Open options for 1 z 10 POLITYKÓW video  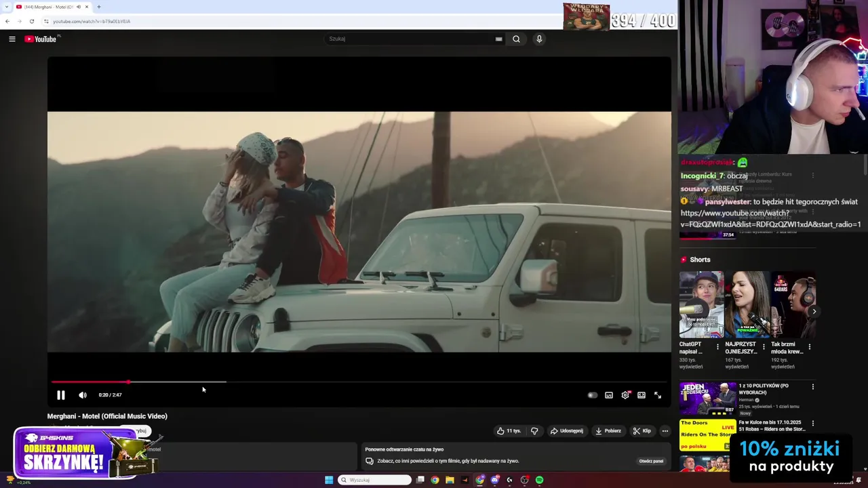pos(813,387)
